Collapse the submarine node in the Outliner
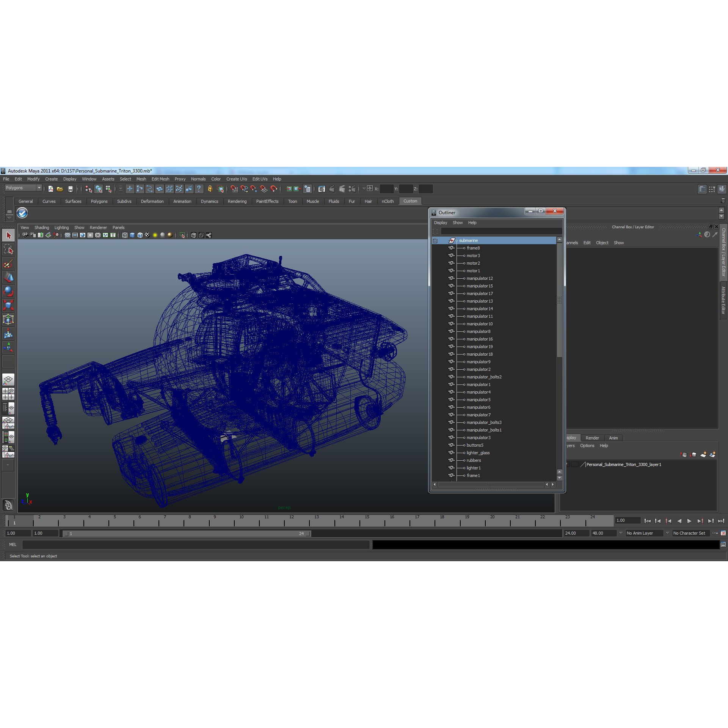This screenshot has width=728, height=728. [435, 240]
